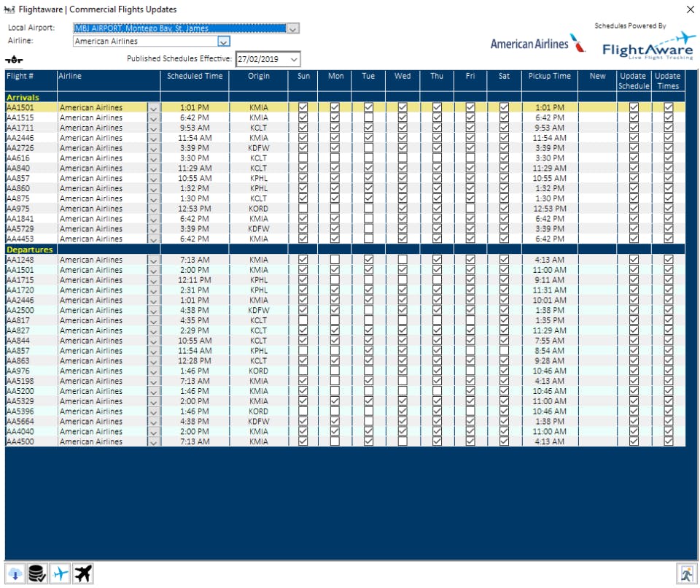Click the American Airlines logo

[538, 43]
